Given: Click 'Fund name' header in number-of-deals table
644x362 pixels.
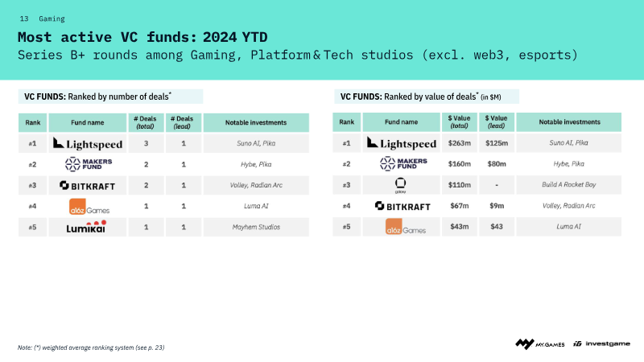Looking at the screenshot, I should click(88, 122).
